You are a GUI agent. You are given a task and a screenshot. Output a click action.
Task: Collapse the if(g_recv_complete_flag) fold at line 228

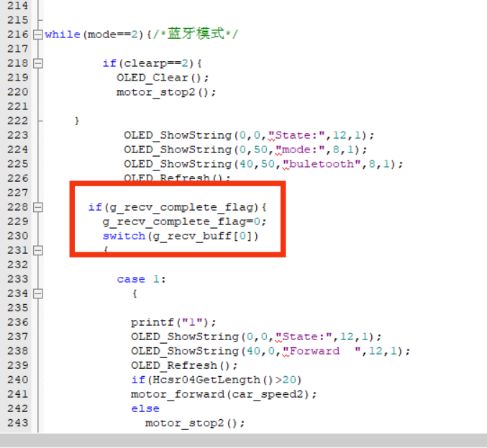(38, 207)
